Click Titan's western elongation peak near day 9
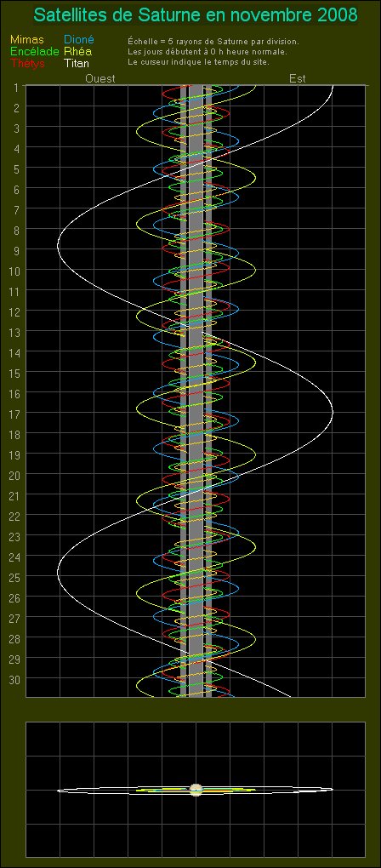 pos(59,245)
